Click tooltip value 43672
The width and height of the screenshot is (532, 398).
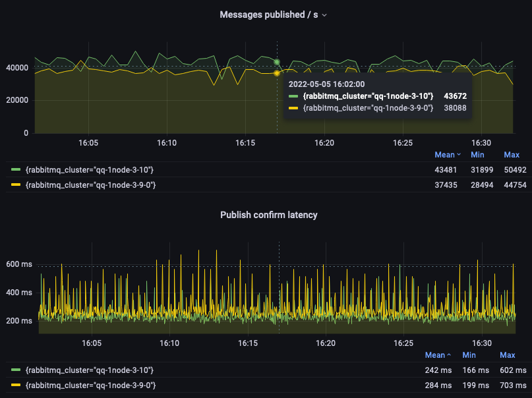tap(455, 96)
